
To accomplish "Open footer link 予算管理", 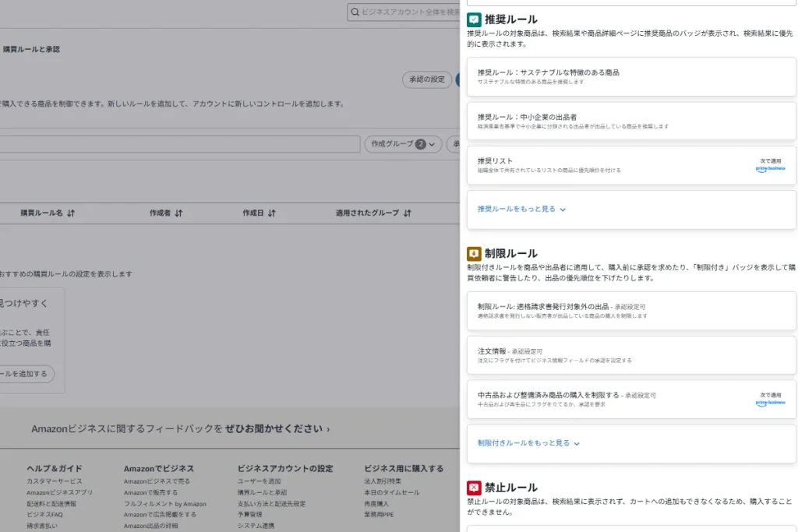I will (x=249, y=515).
